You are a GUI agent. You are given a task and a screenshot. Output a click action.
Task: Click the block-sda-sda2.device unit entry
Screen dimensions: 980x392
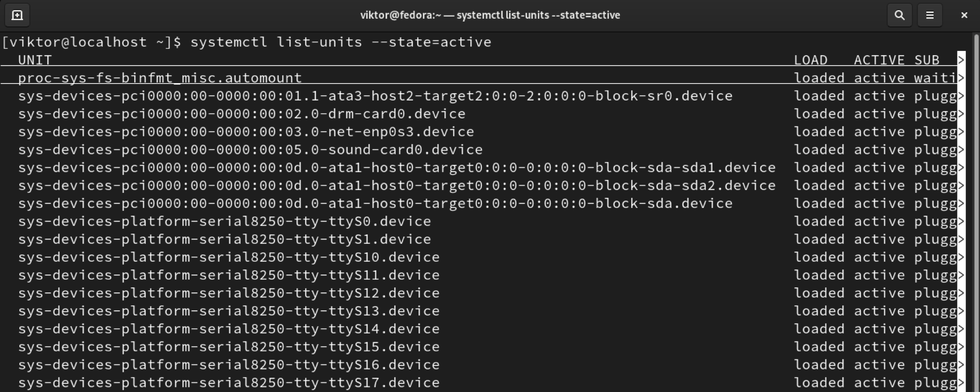397,185
